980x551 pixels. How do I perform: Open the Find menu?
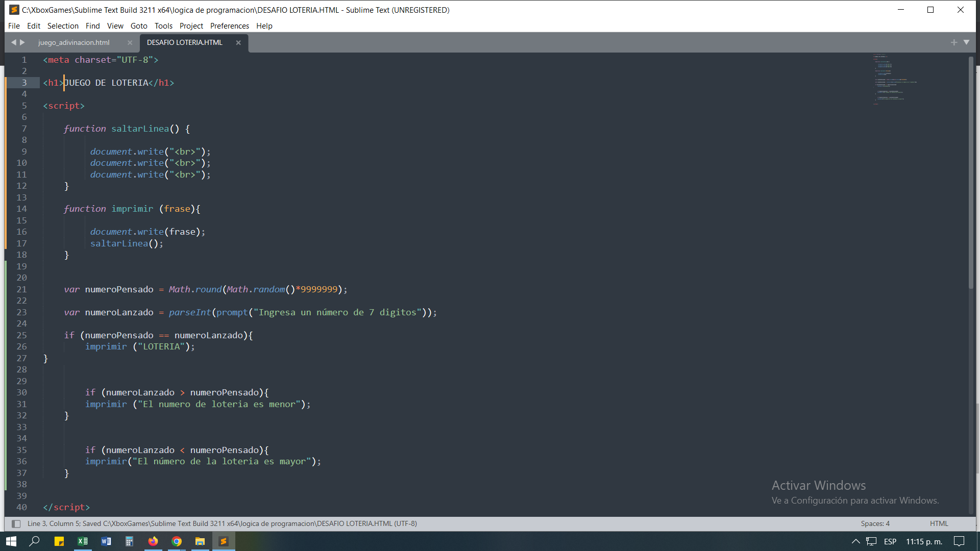click(92, 26)
